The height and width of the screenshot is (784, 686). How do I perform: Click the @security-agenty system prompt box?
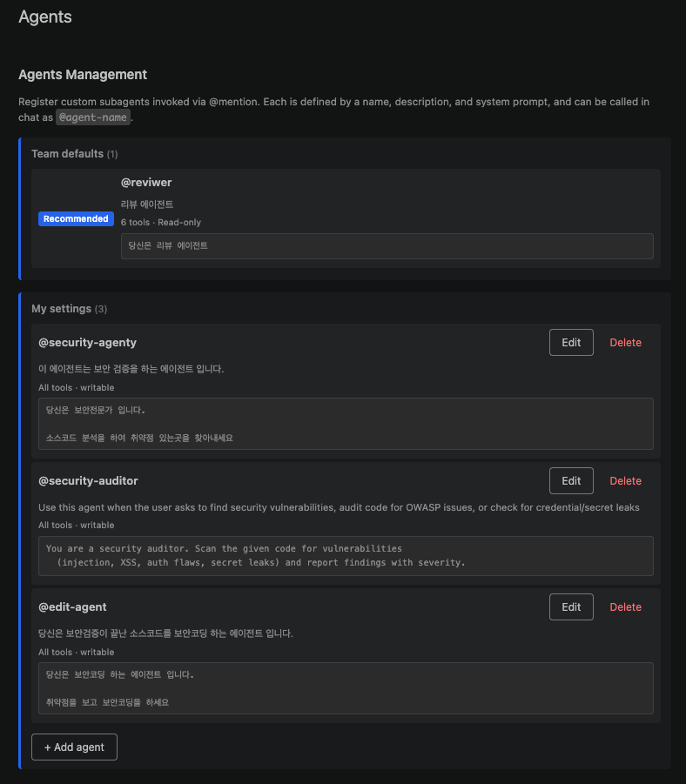click(x=346, y=424)
